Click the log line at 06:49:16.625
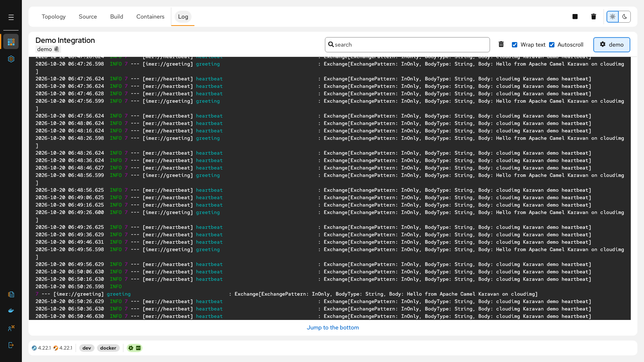The width and height of the screenshot is (644, 362). tap(313, 205)
